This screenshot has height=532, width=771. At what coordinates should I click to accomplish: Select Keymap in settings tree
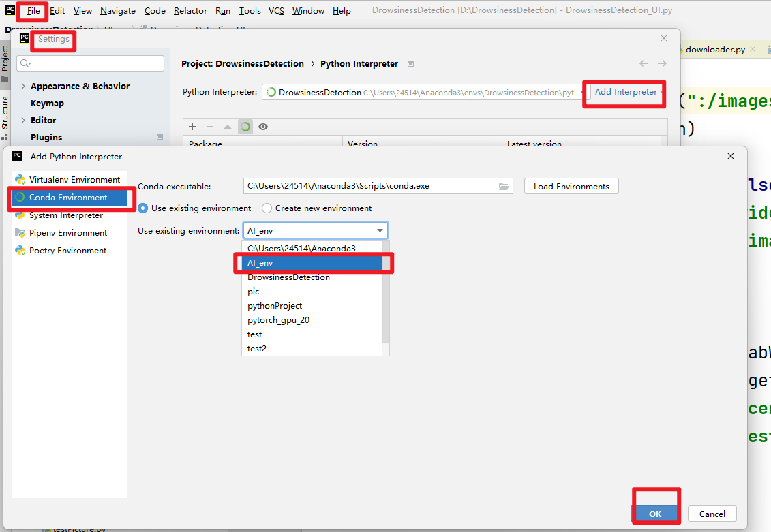(x=47, y=103)
